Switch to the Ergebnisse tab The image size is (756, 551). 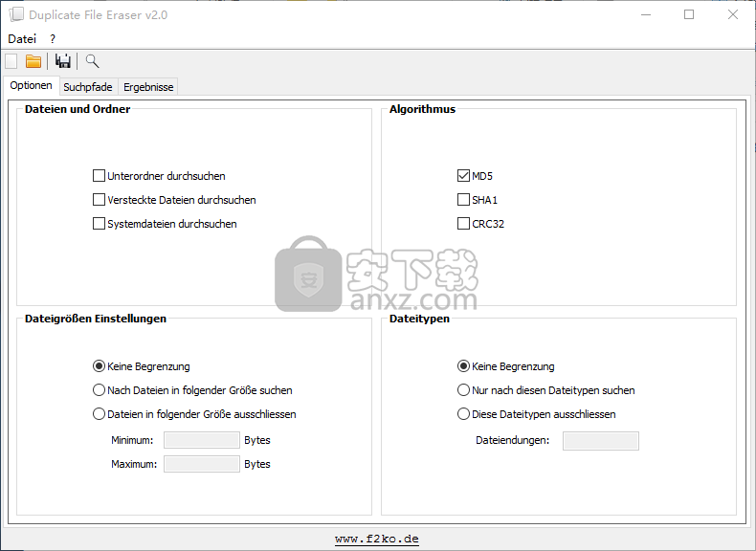(x=148, y=87)
